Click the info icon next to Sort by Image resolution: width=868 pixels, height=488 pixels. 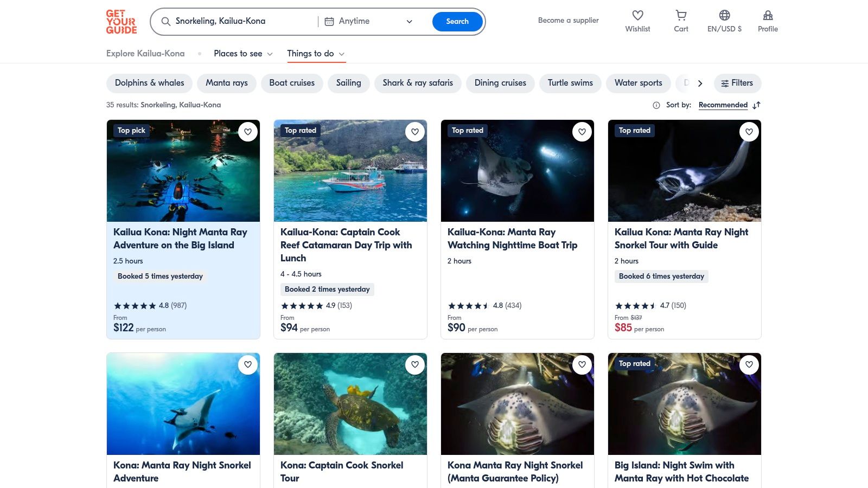[656, 105]
